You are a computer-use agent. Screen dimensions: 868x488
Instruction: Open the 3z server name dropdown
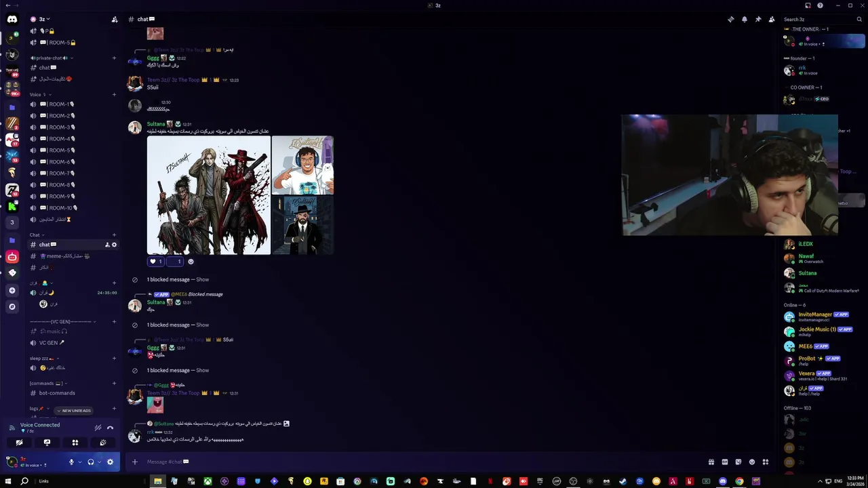(x=45, y=19)
